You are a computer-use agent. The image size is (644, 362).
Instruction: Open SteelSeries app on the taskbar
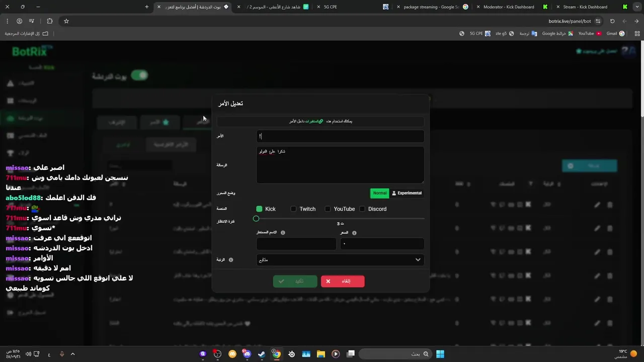point(291,354)
